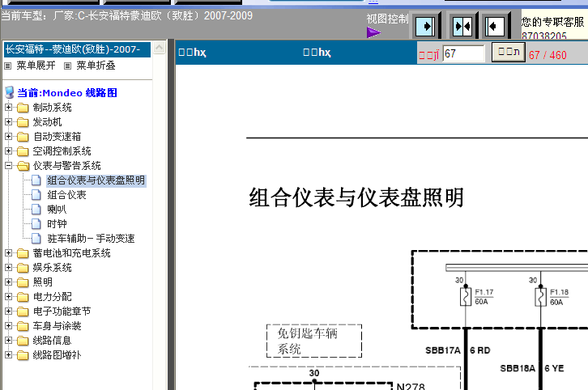Click the left-arrow view control icon
The width and height of the screenshot is (588, 390).
495,27
